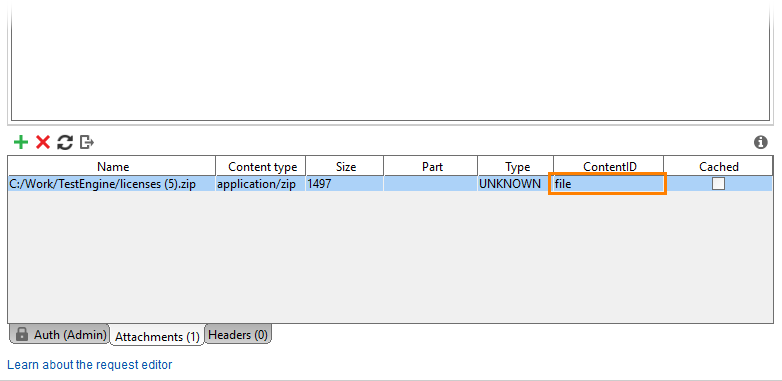The width and height of the screenshot is (782, 381).
Task: Click the Cached column header
Action: [x=719, y=167]
